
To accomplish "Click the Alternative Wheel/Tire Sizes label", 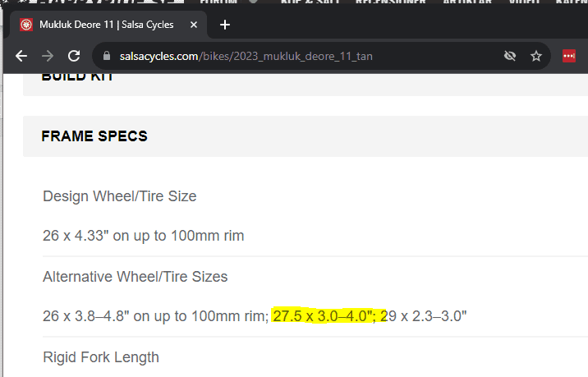I will (x=136, y=277).
